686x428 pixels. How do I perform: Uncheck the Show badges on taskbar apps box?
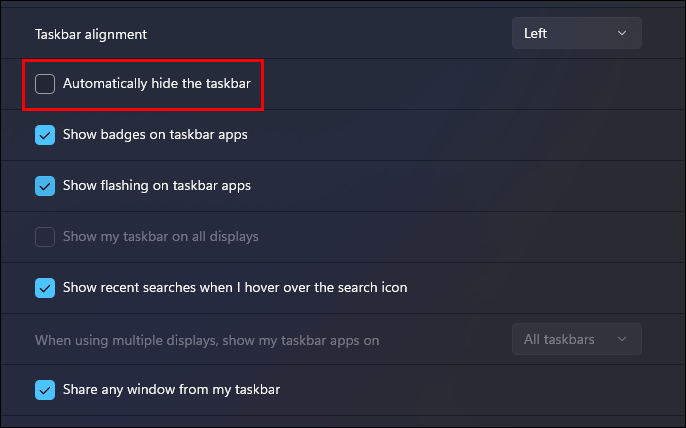[45, 135]
